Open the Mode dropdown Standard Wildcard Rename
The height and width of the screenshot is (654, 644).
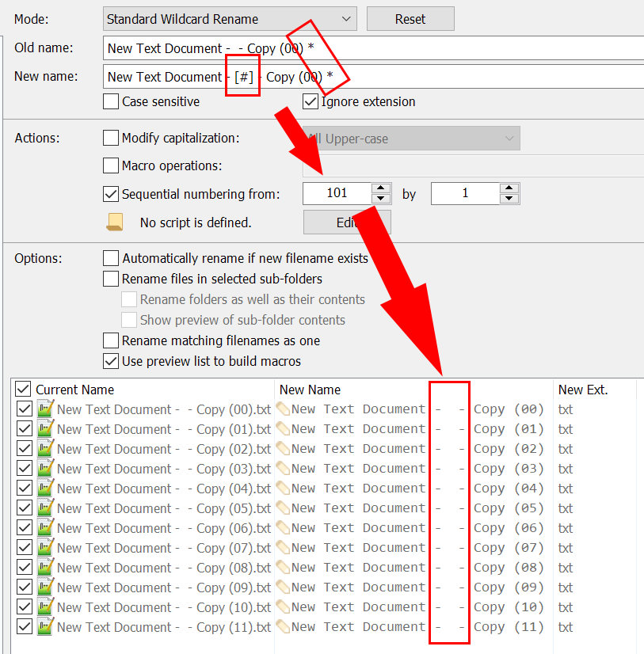click(x=230, y=19)
